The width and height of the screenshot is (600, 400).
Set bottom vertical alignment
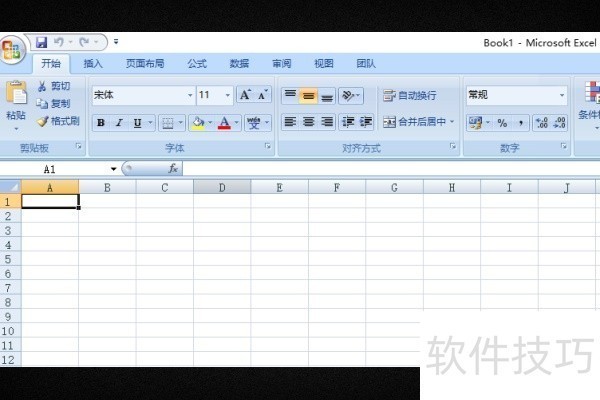point(327,96)
